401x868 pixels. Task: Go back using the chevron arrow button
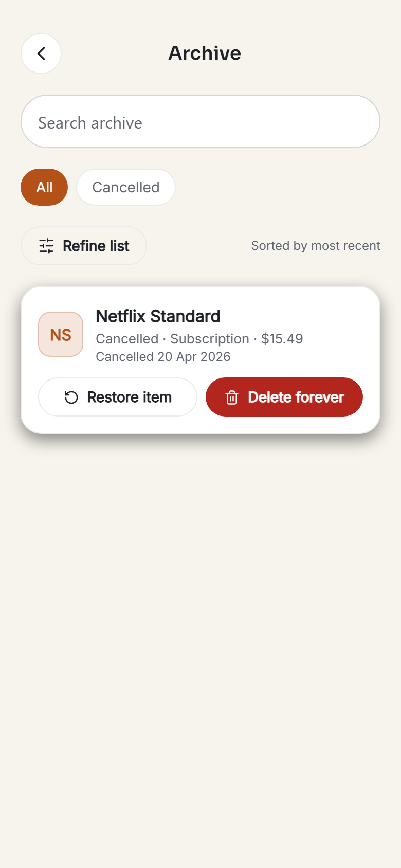tap(41, 53)
